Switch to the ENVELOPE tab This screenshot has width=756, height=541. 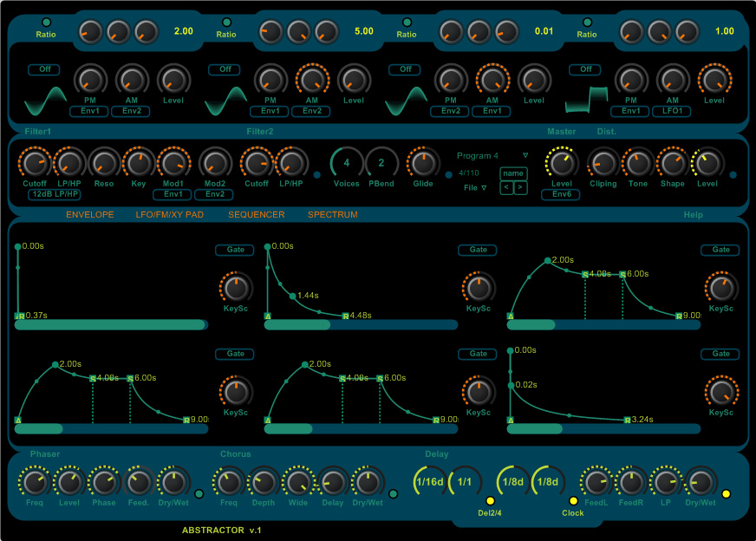pos(89,214)
